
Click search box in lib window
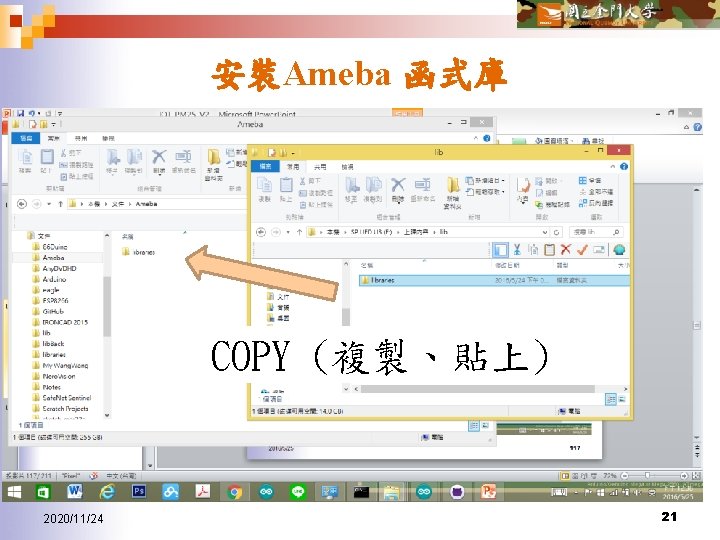(596, 232)
